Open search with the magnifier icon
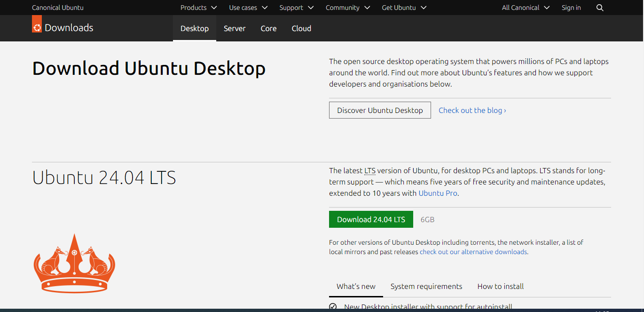The height and width of the screenshot is (312, 644). [x=600, y=8]
